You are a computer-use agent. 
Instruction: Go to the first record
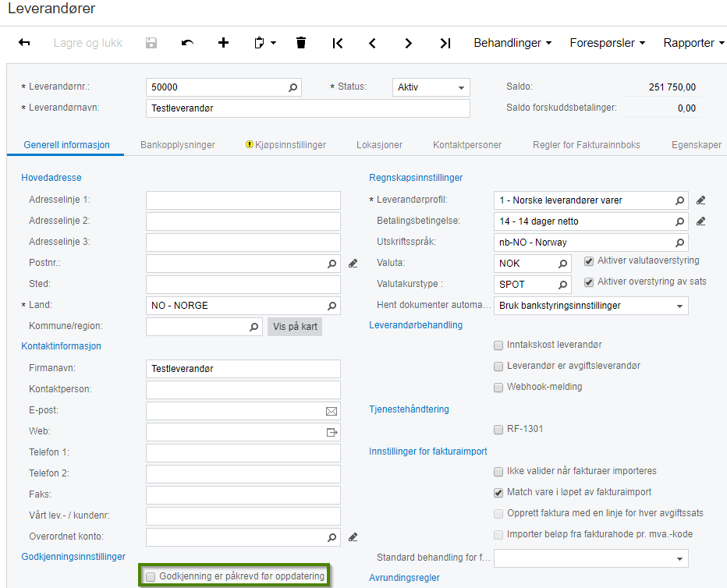[x=337, y=43]
